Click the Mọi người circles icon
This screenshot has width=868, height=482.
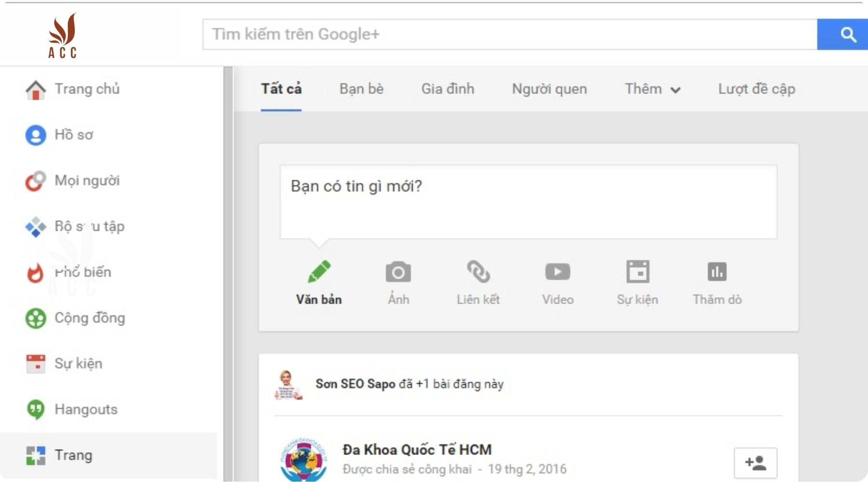pos(36,181)
